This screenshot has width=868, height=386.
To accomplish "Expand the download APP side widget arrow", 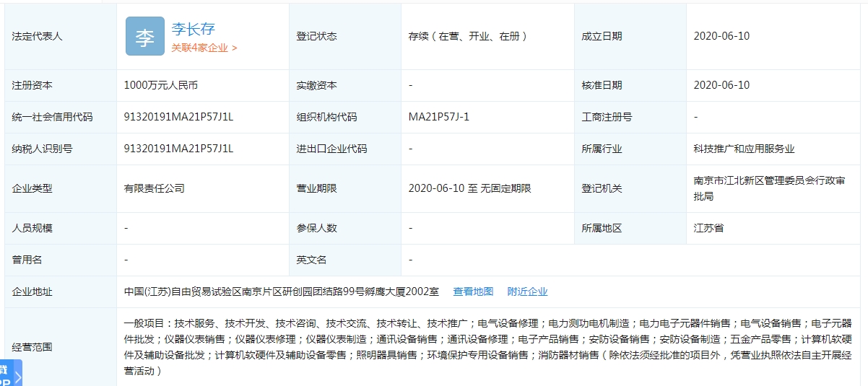I will pos(18,376).
